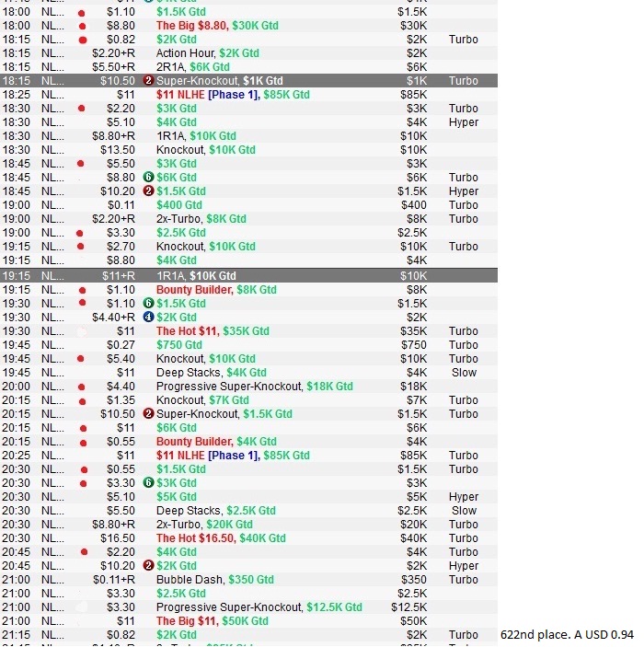The image size is (644, 647).
Task: Click the Action Hour, $2K Gtd tournament name
Action: pyautogui.click(x=208, y=53)
